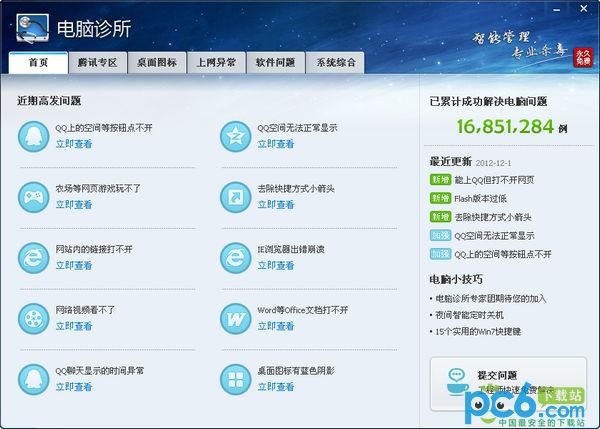Click 立即查看 under QQ空间无法正常显示

[x=276, y=144]
